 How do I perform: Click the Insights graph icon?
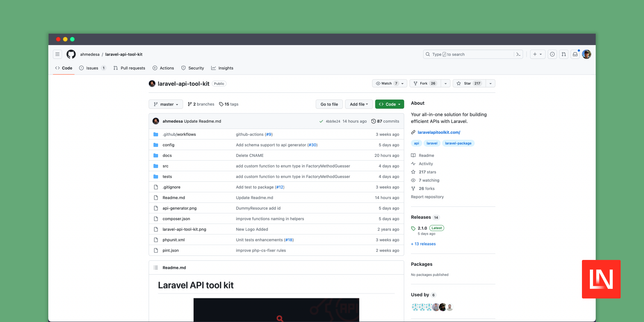coord(214,68)
